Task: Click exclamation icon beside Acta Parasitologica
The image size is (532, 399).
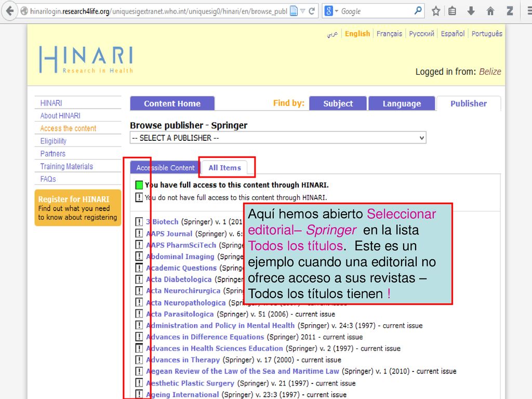Action: click(139, 314)
